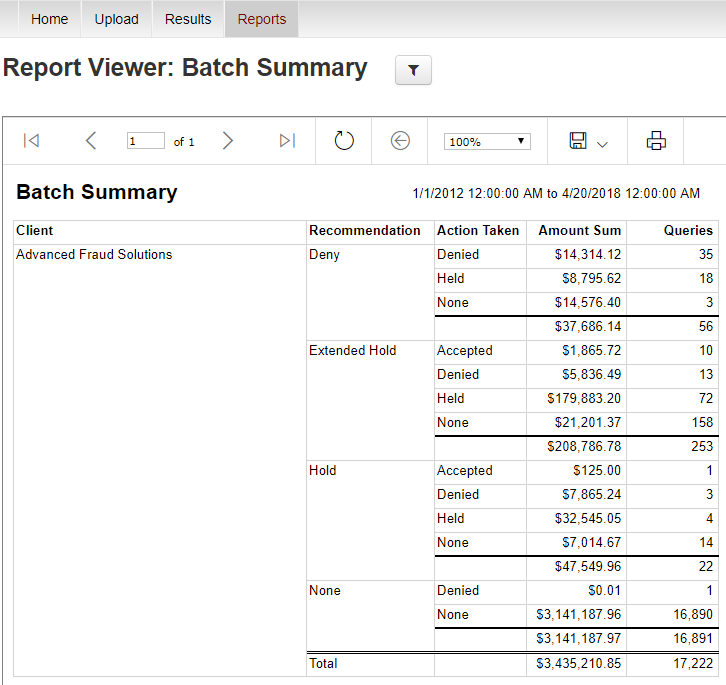The height and width of the screenshot is (685, 726).
Task: Click amount $8,795.62
Action: pyautogui.click(x=591, y=278)
